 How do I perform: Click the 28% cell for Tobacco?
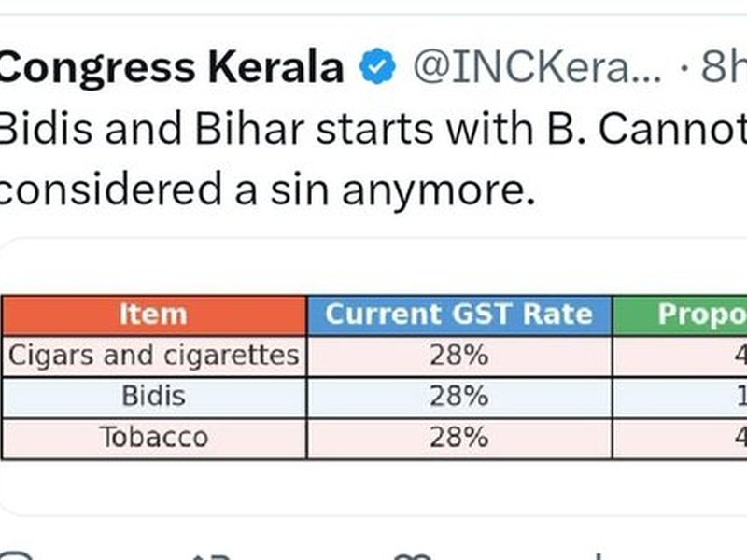tap(462, 436)
